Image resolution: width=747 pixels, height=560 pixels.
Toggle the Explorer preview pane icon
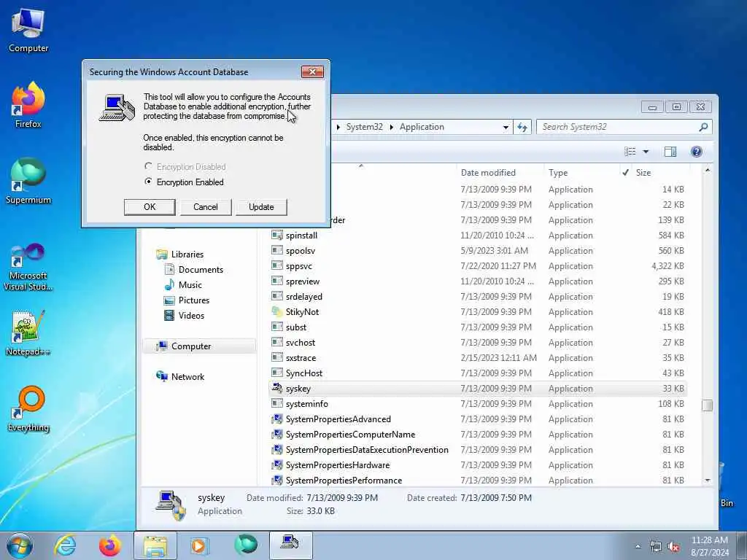pyautogui.click(x=670, y=152)
